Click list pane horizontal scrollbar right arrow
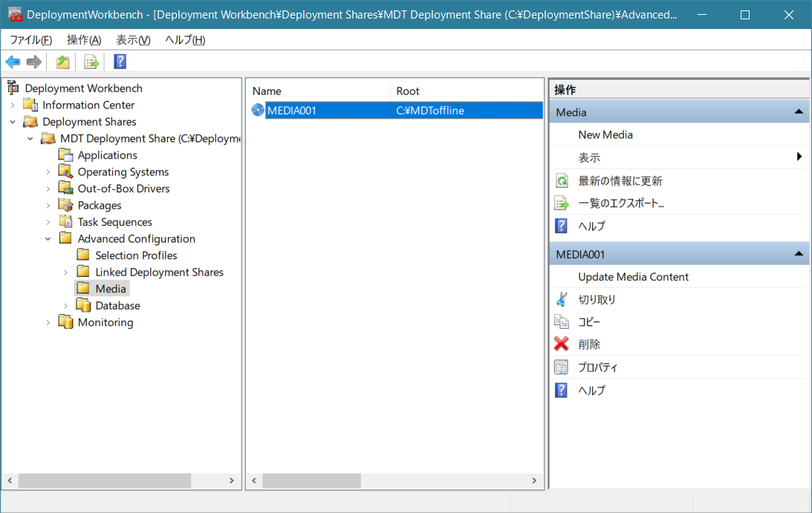The image size is (812, 513). pos(534,480)
